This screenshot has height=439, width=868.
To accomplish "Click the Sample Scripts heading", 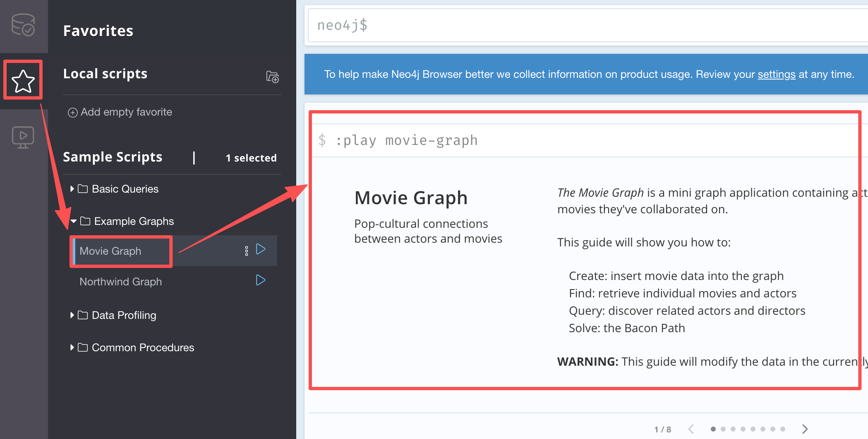I will (x=113, y=157).
